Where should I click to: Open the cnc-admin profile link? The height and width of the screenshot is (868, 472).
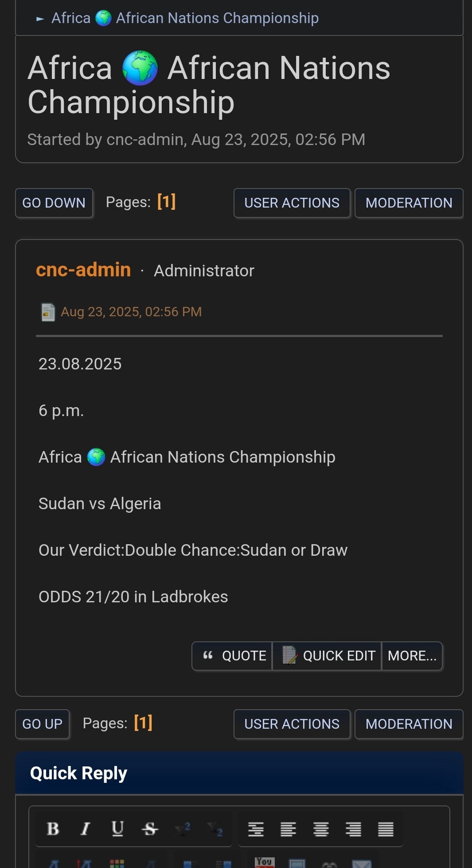click(x=83, y=270)
